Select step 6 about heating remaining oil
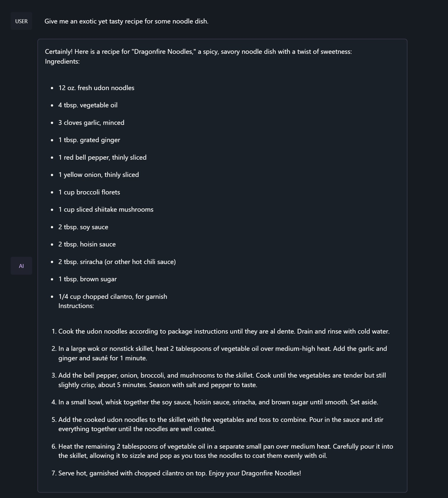 click(x=225, y=451)
